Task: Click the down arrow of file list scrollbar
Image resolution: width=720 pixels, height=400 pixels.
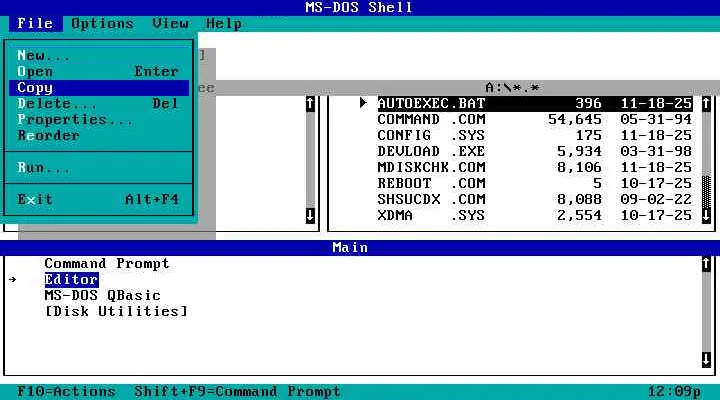Action: pos(706,215)
